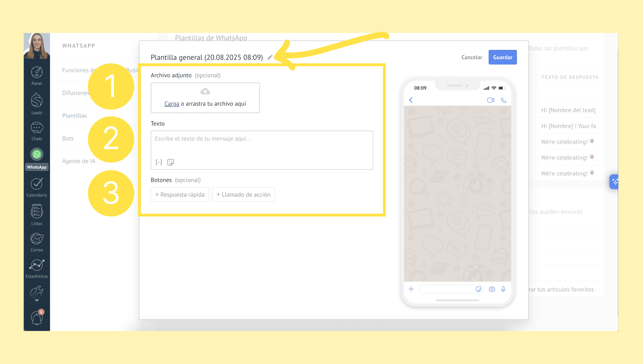Click the camera icon in phone preview
This screenshot has width=643, height=364.
point(492,289)
